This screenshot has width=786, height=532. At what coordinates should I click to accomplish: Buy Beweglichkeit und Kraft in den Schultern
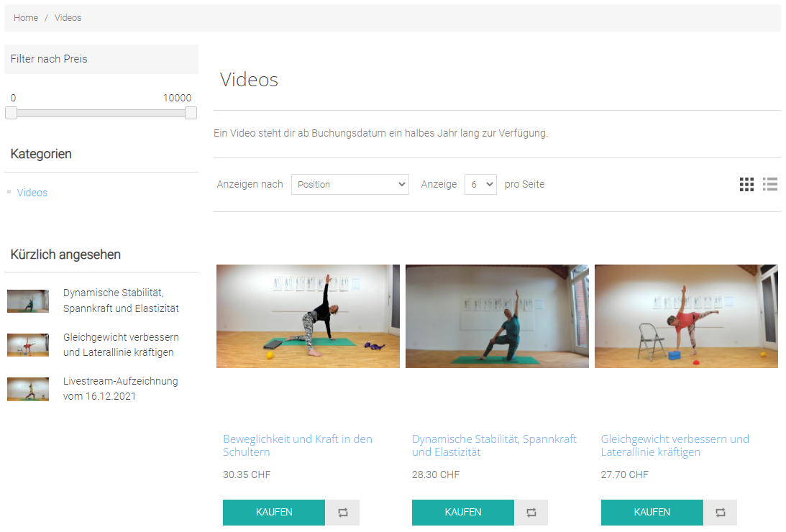274,513
